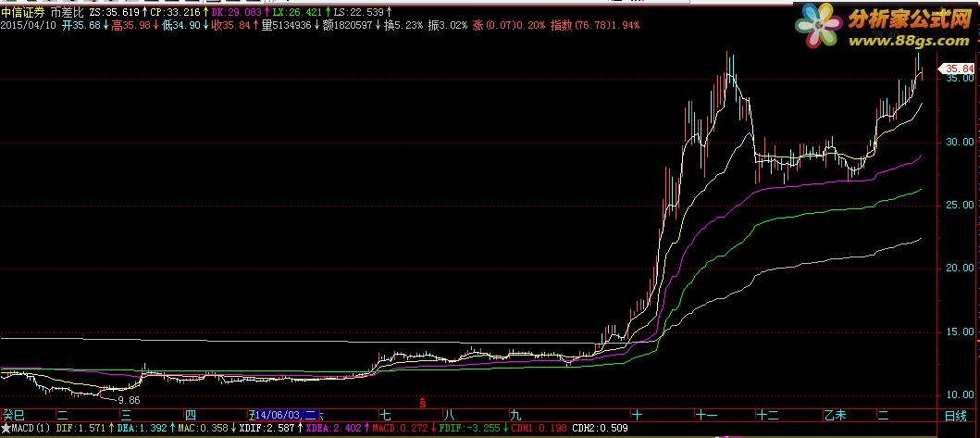980x438 pixels.
Task: Click the 20.00 price axis label
Action: [960, 268]
